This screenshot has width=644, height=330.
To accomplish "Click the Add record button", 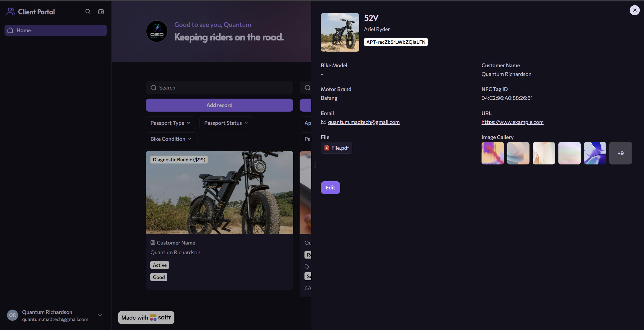I will 219,105.
